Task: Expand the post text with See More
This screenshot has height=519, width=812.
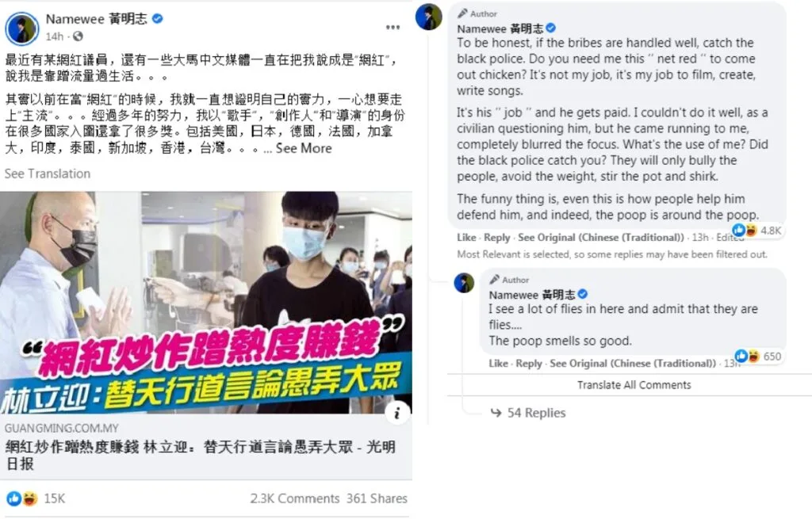Action: 304,148
